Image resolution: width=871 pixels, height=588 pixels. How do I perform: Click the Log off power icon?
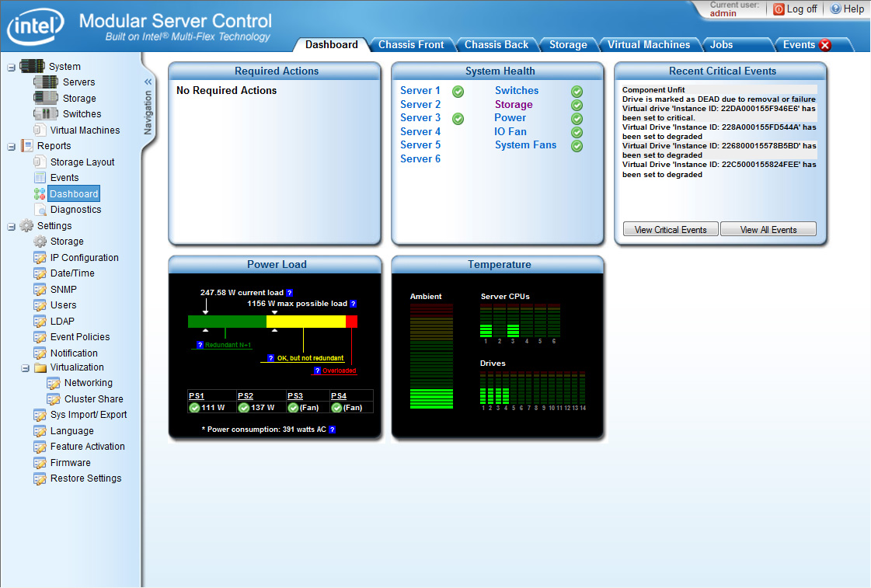coord(779,9)
